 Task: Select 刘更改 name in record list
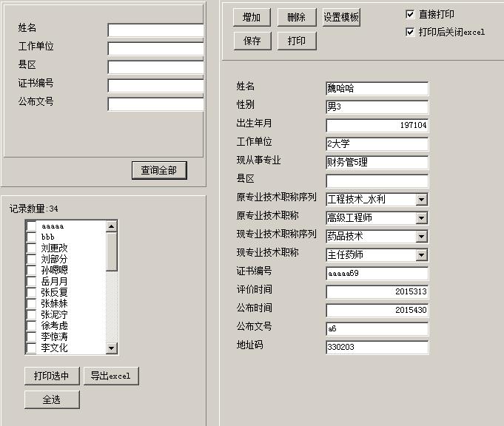pos(54,248)
